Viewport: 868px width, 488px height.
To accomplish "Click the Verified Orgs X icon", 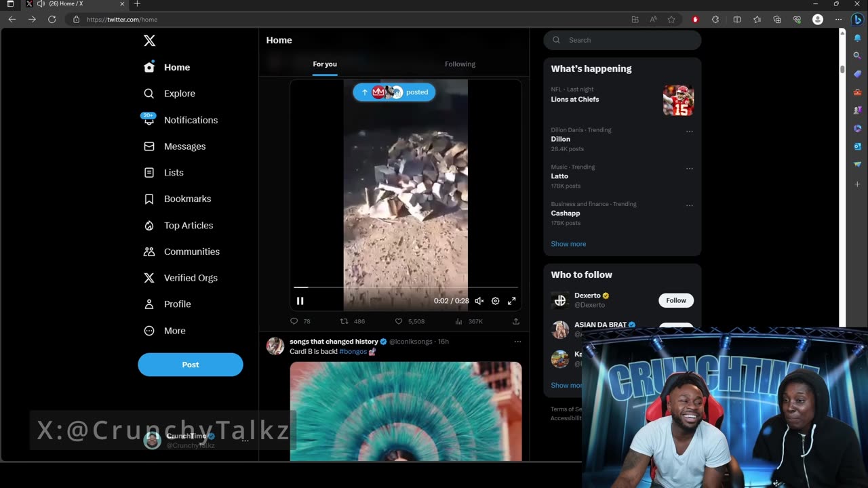I will [x=149, y=278].
